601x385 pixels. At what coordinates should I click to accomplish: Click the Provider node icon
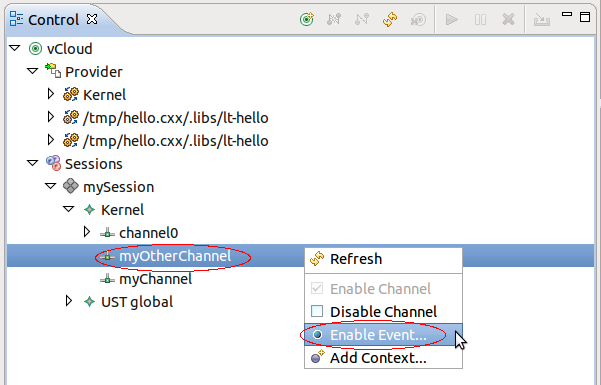point(53,71)
